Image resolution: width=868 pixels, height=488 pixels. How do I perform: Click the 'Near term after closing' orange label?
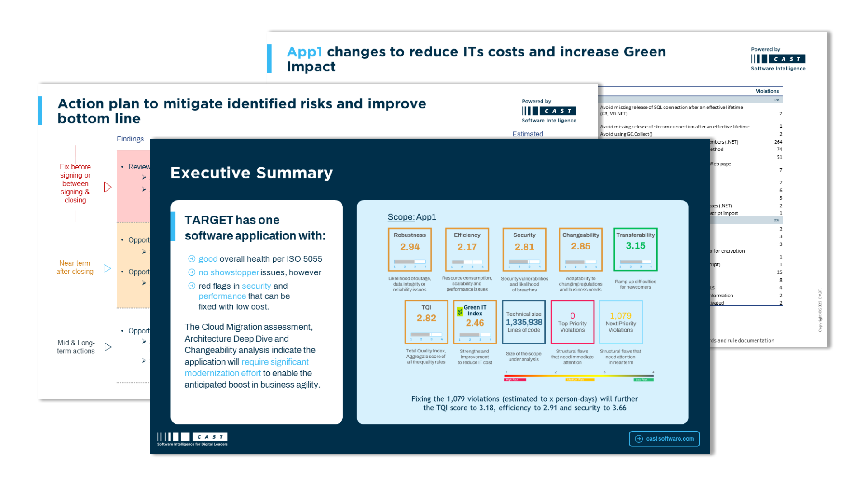(x=75, y=267)
